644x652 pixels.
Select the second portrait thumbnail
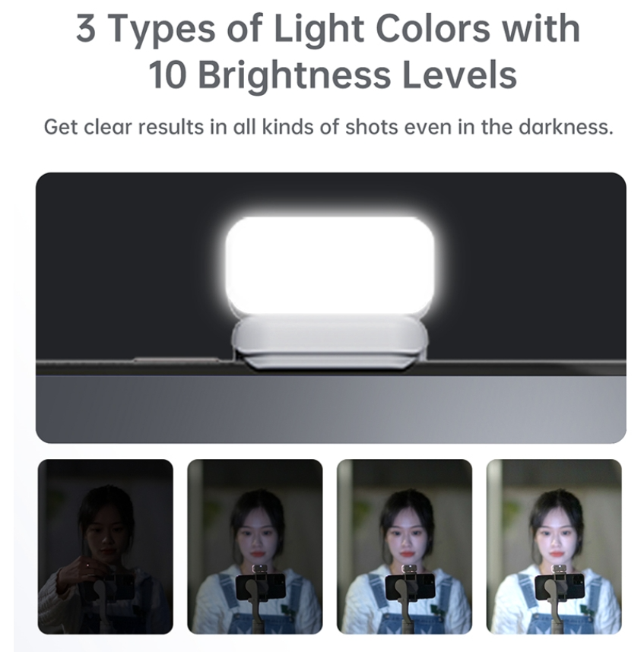(255, 546)
